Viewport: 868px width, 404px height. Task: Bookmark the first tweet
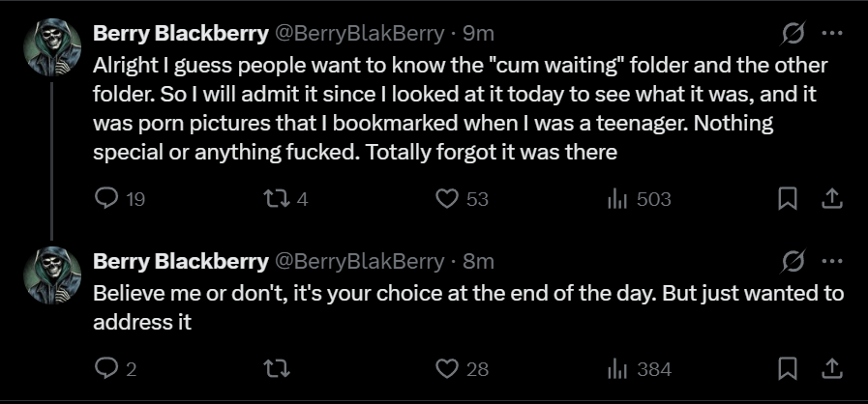(788, 199)
